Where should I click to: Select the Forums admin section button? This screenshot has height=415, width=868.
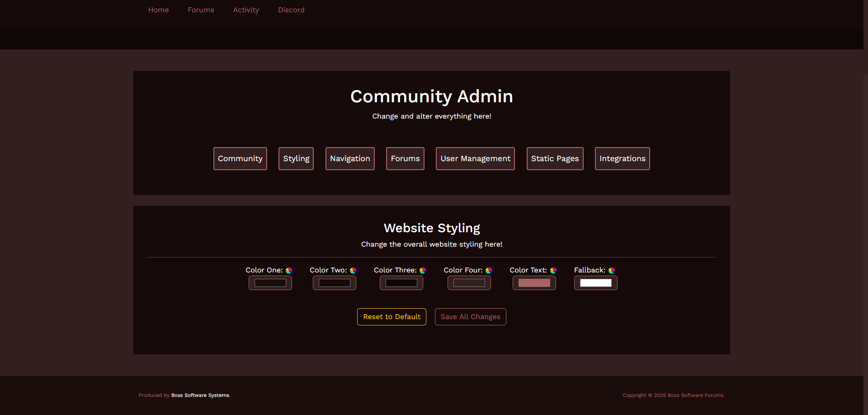tap(405, 158)
